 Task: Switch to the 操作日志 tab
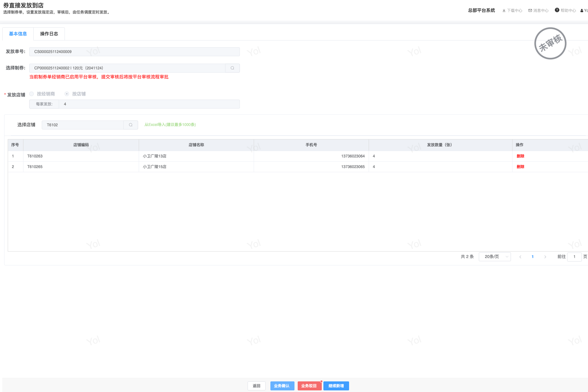coord(49,34)
